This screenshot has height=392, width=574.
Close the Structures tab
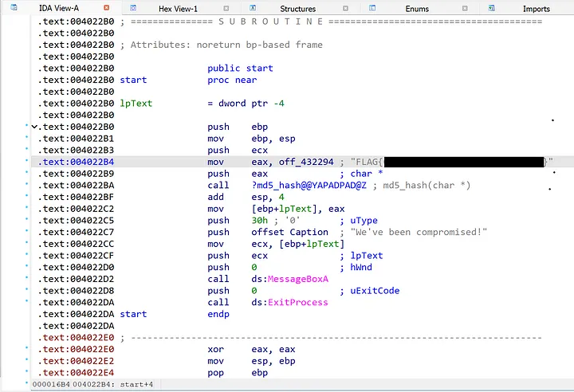[x=345, y=8]
